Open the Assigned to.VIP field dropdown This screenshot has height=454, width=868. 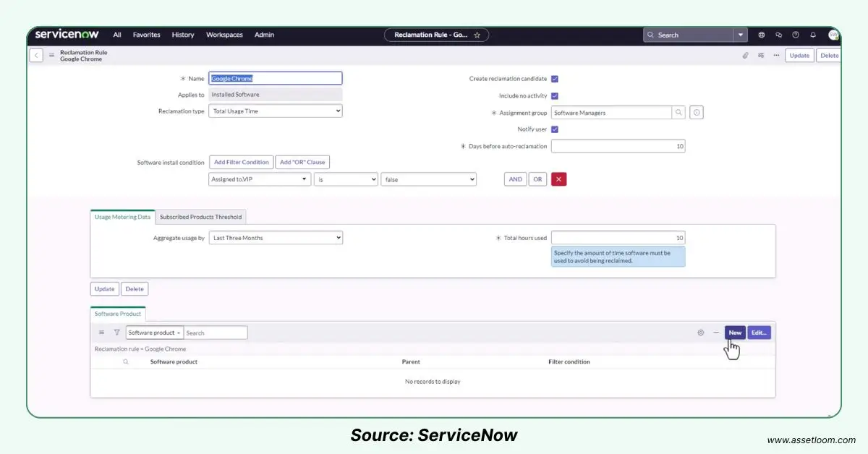coord(260,179)
